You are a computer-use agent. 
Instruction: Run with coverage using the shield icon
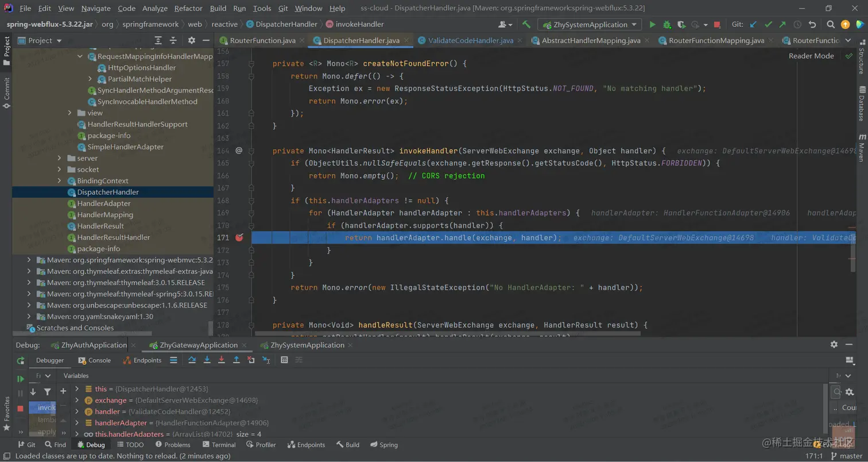click(x=681, y=25)
